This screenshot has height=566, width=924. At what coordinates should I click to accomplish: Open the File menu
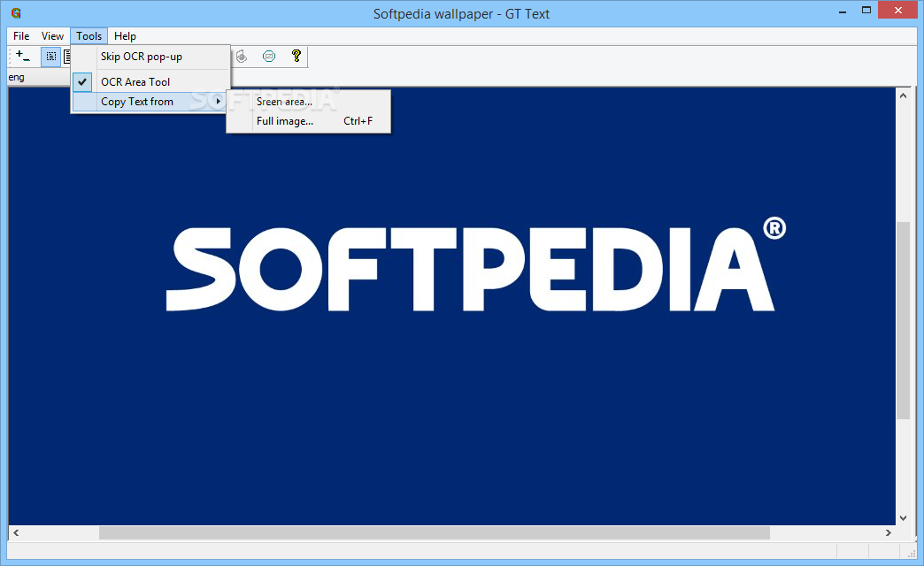[x=21, y=36]
